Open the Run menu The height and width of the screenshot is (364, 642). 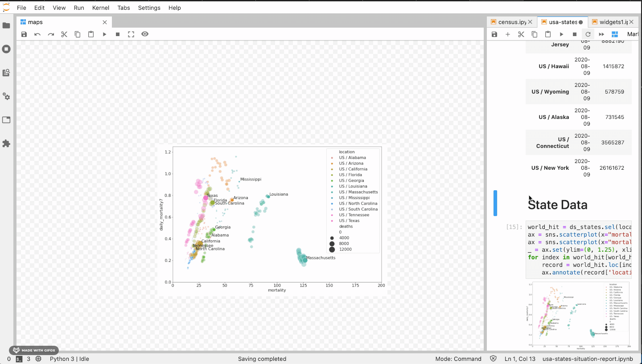(79, 8)
